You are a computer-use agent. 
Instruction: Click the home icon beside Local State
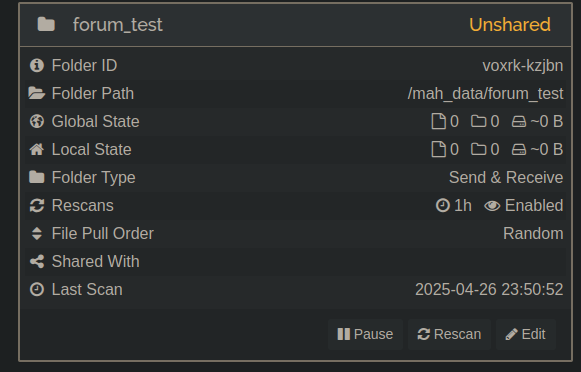37,149
